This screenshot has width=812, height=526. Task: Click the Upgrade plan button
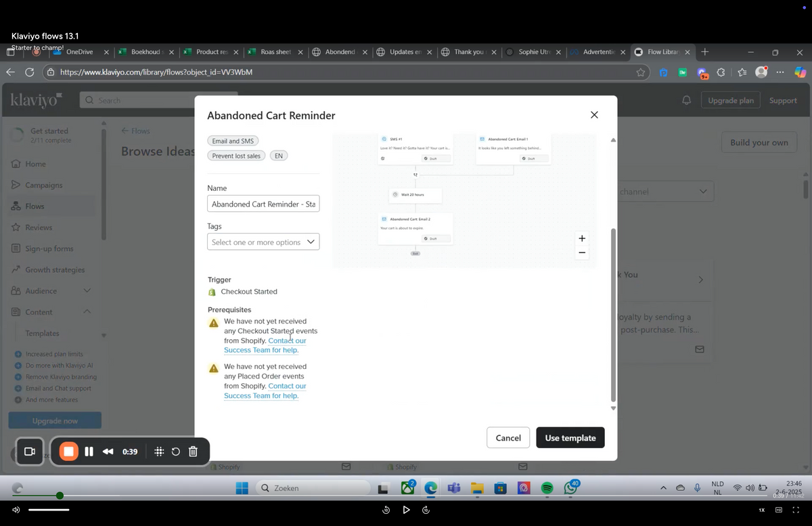click(731, 100)
